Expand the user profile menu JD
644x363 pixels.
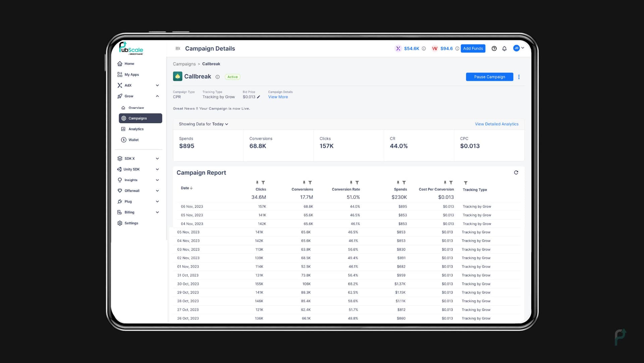pyautogui.click(x=519, y=48)
